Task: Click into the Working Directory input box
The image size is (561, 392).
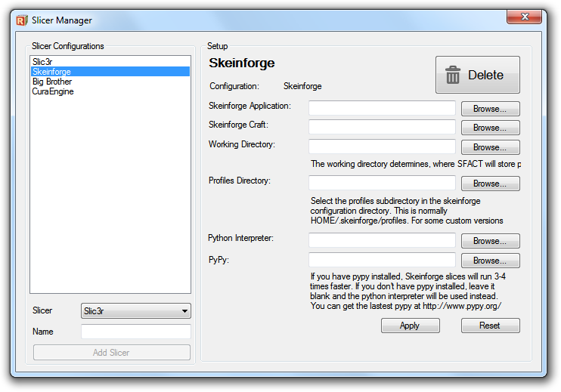Action: coord(382,147)
